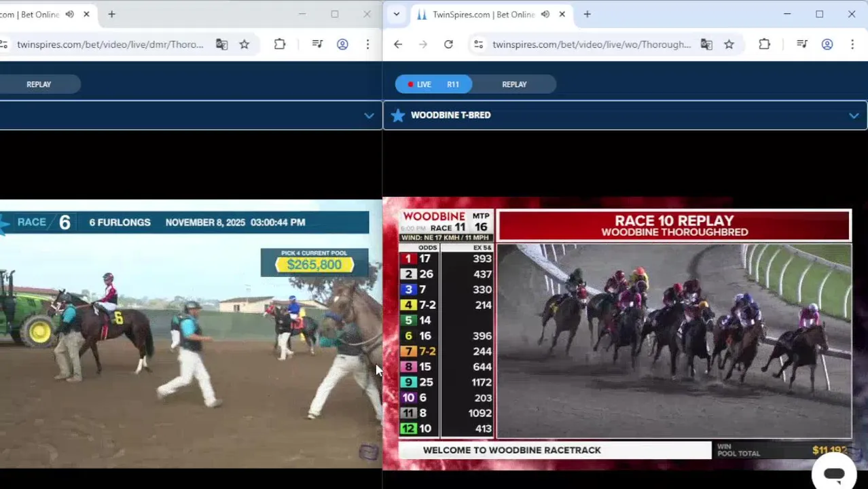Click the address bar URL in right window
The height and width of the screenshot is (489, 868).
[592, 44]
